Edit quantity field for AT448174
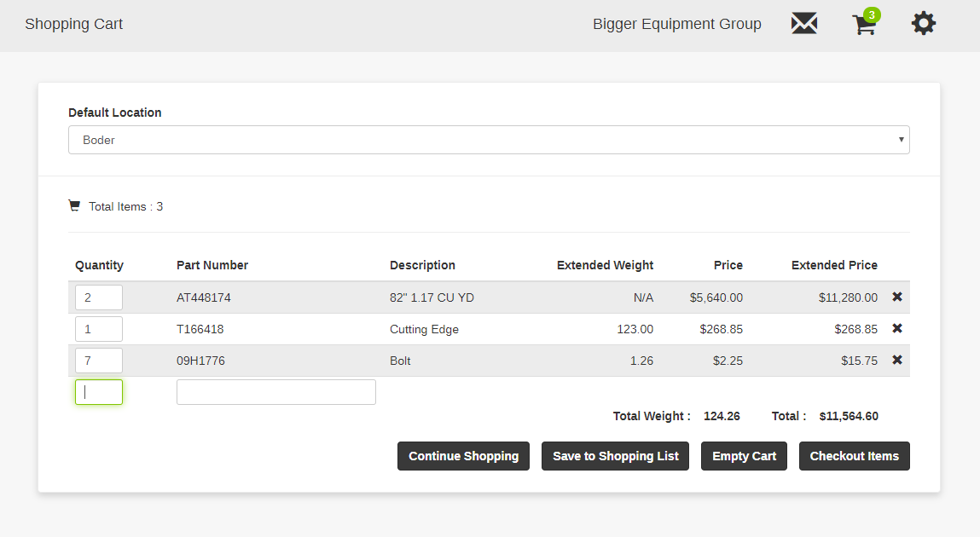This screenshot has width=980, height=537. pyautogui.click(x=99, y=297)
